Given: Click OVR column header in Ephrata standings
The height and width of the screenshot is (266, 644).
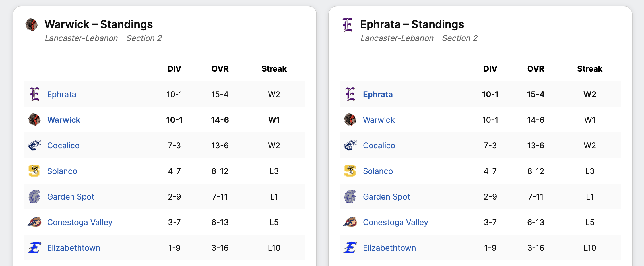Looking at the screenshot, I should (x=536, y=69).
